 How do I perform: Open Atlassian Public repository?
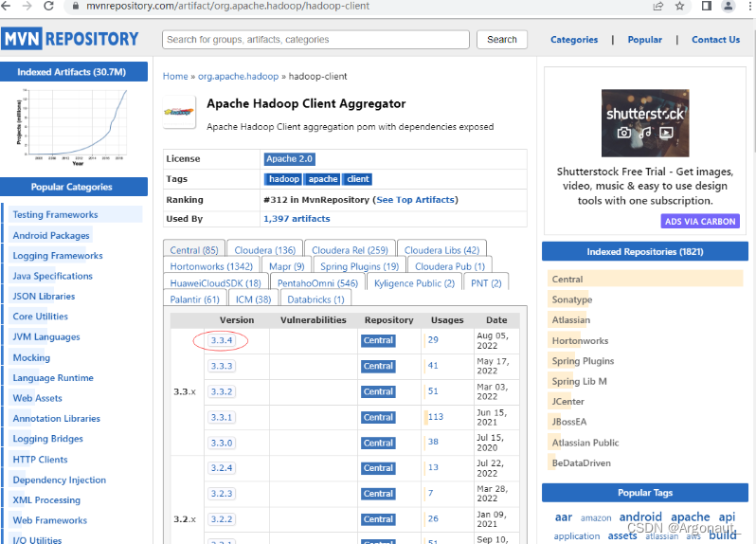coord(585,443)
